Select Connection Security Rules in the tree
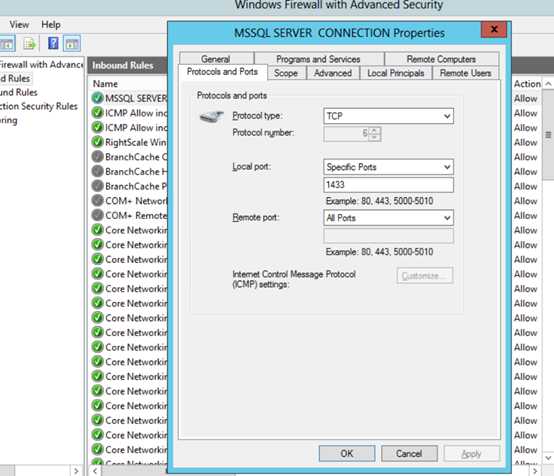Viewport: 554px width, 476px height. (x=39, y=106)
